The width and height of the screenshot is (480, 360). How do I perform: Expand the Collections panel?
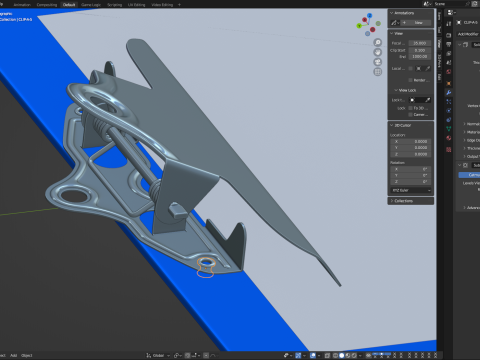392,201
